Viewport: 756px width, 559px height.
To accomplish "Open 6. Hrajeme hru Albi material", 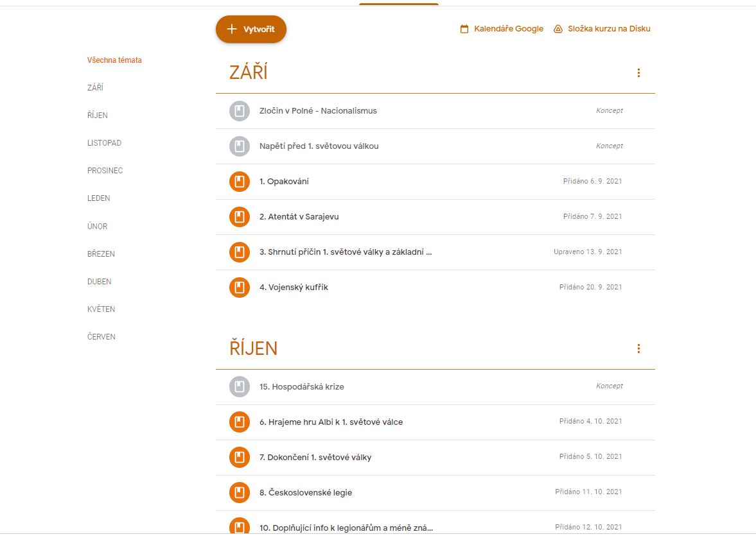I will pos(331,422).
